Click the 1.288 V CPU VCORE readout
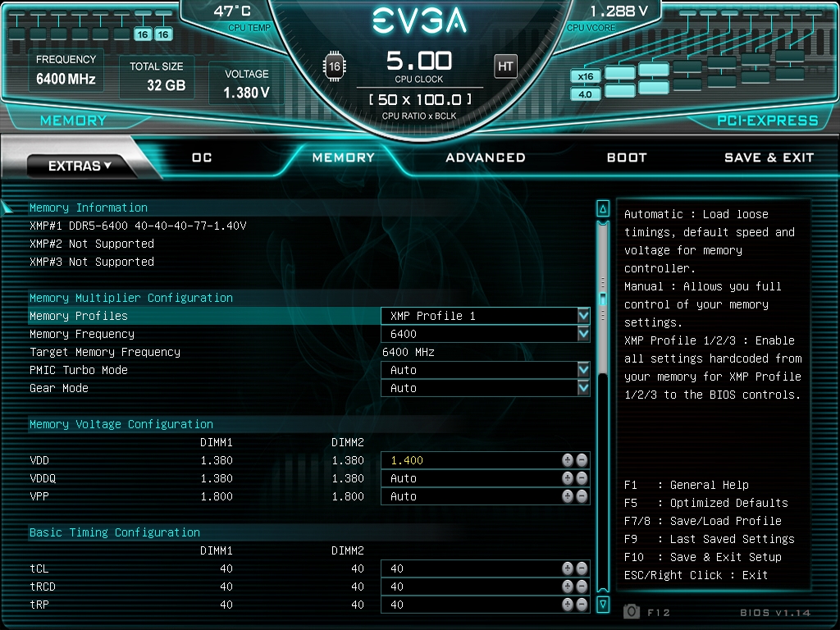Screen dimensions: 840x630 pos(608,18)
